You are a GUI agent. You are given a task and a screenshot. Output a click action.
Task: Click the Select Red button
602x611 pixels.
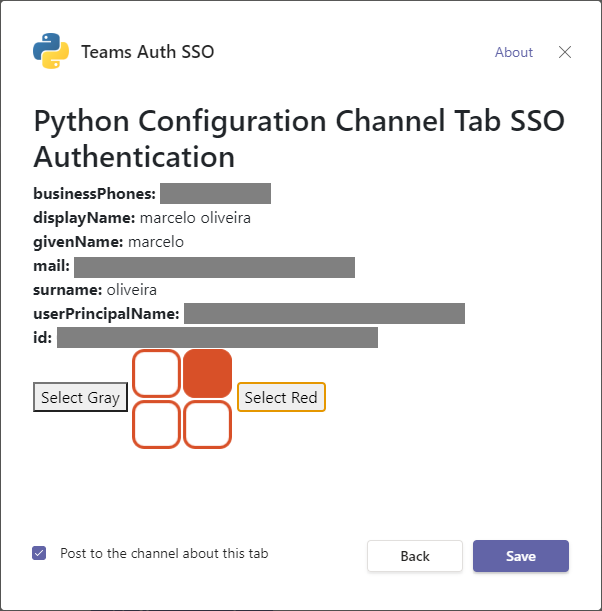click(x=281, y=397)
